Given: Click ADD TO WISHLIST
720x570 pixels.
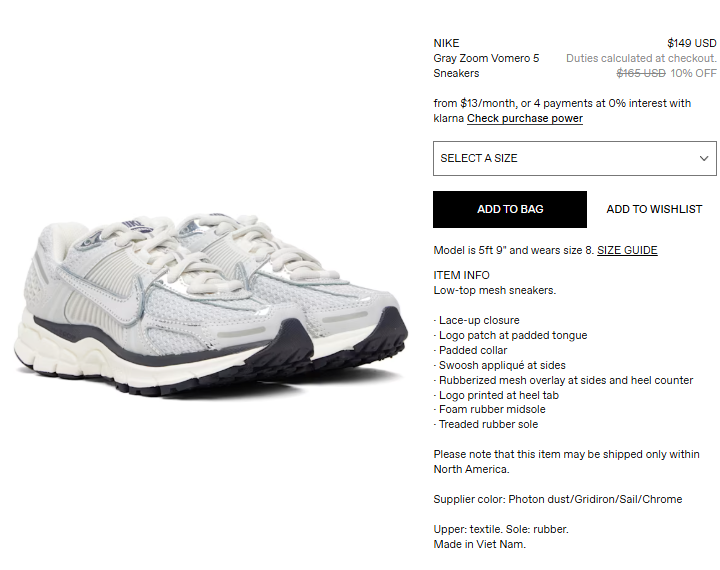Looking at the screenshot, I should 654,209.
